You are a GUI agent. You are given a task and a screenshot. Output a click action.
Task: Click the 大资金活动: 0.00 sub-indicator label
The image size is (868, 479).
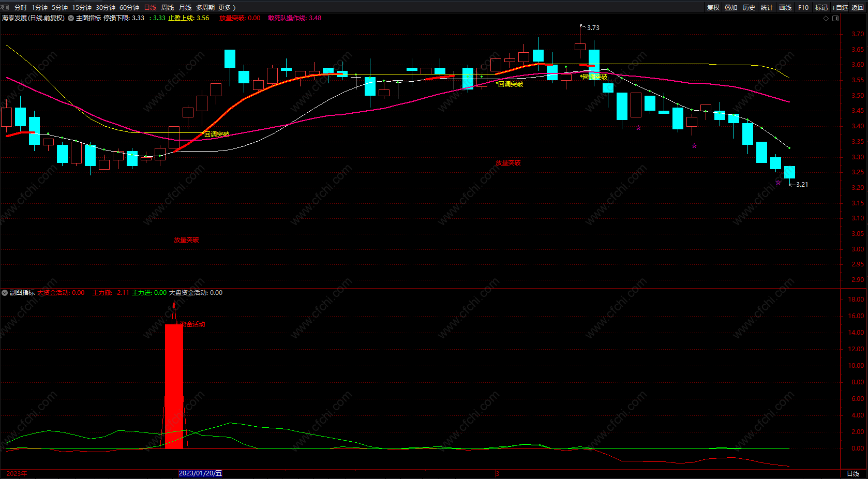pos(61,293)
